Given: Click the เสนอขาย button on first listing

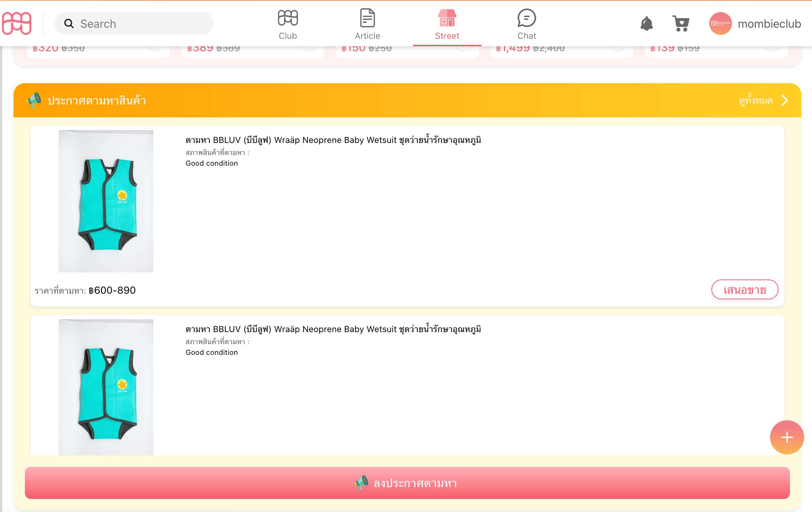Looking at the screenshot, I should click(x=745, y=290).
